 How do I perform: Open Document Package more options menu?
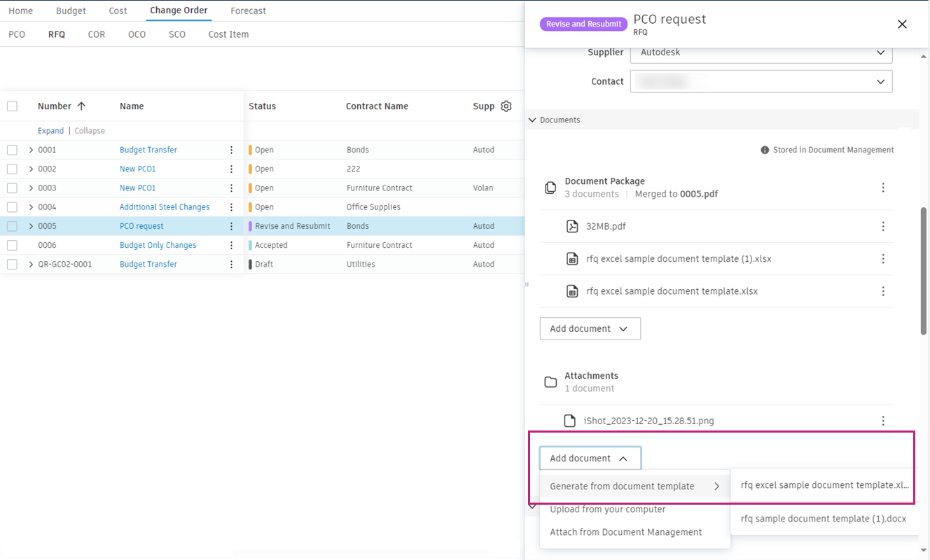[883, 188]
